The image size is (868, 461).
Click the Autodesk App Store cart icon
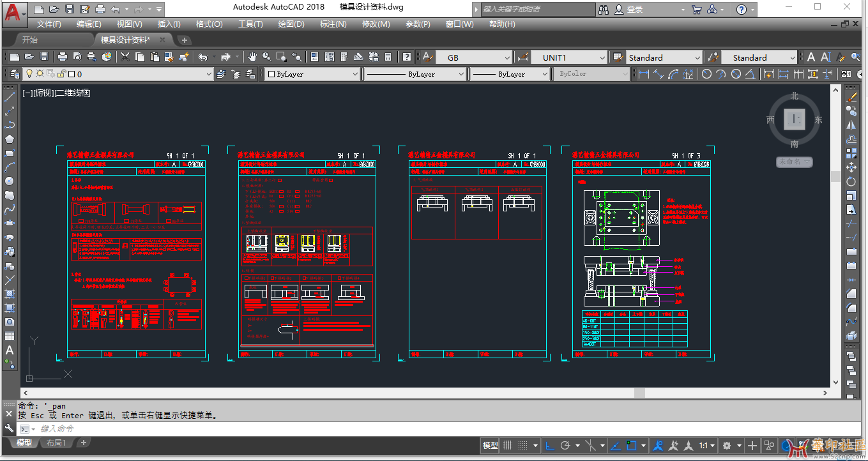pos(696,10)
